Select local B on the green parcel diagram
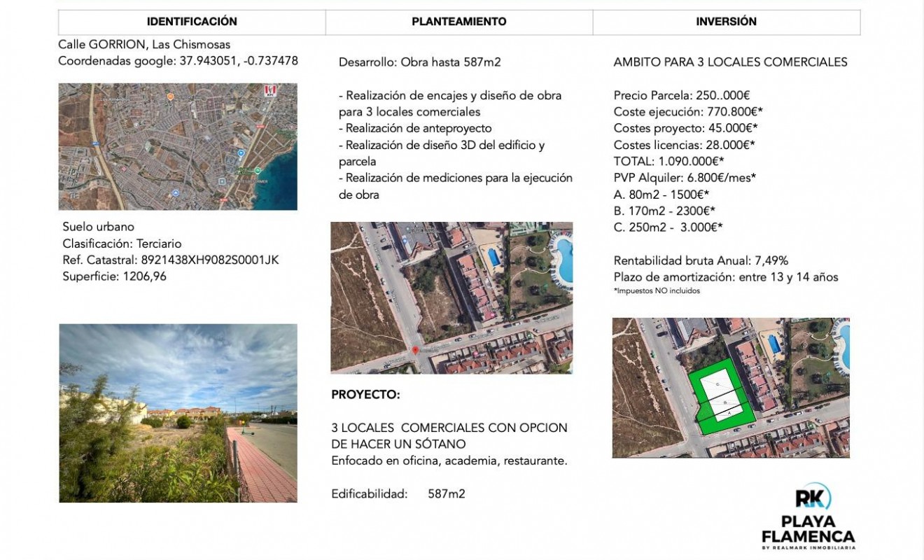The width and height of the screenshot is (924, 560). click(x=724, y=402)
